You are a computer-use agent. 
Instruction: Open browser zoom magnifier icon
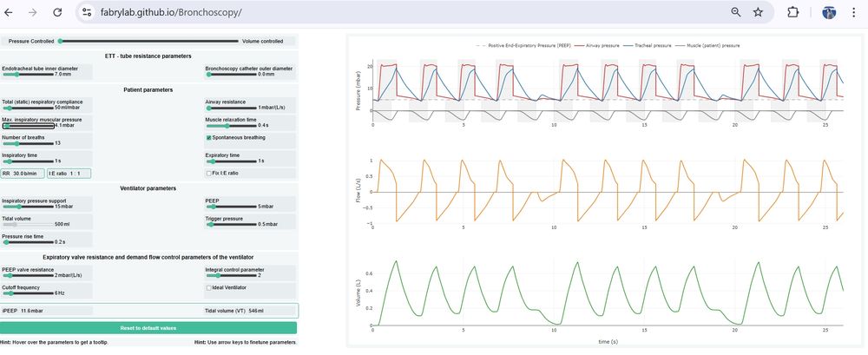coord(736,12)
